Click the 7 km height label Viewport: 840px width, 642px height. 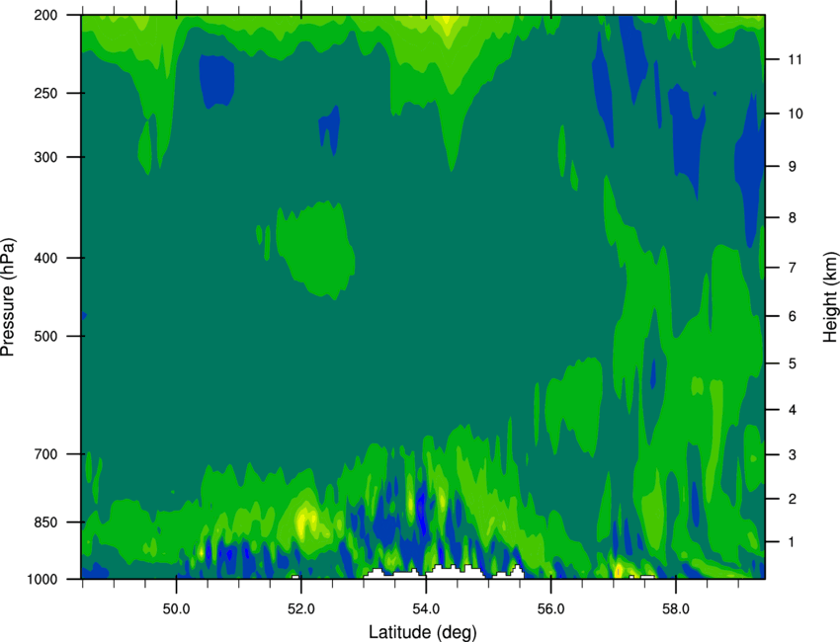coord(793,268)
